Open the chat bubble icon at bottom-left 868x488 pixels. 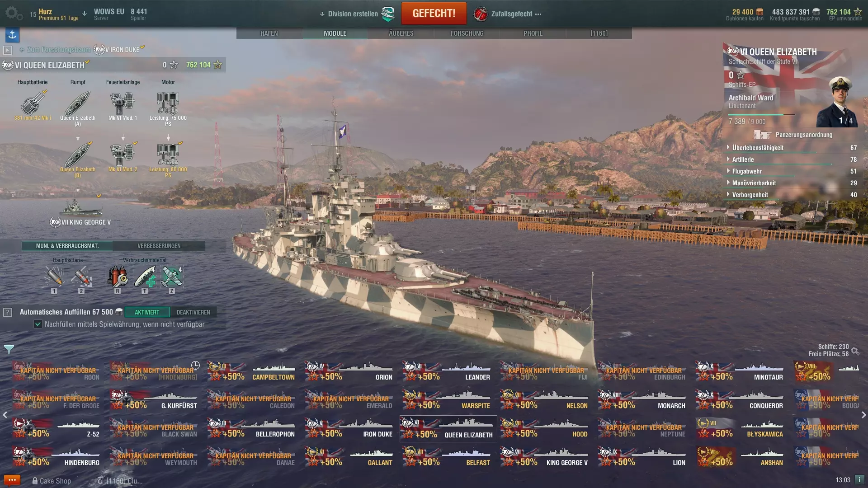[x=12, y=480]
